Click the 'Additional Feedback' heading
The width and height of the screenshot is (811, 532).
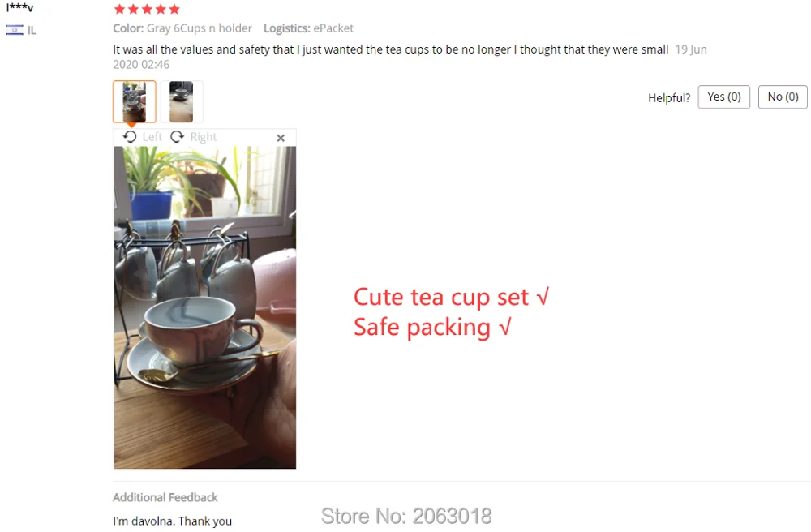(165, 497)
